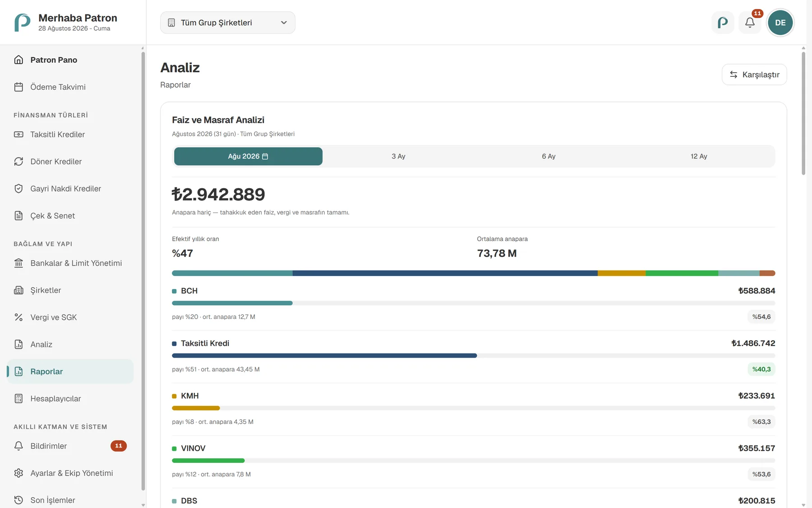Open Ödeme Takvimi menu item
Image resolution: width=812 pixels, height=508 pixels.
click(x=70, y=87)
